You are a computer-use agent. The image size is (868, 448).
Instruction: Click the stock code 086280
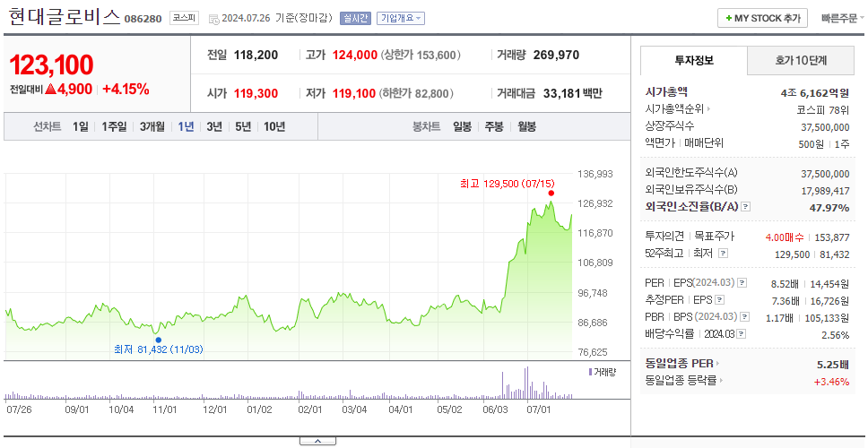(143, 20)
